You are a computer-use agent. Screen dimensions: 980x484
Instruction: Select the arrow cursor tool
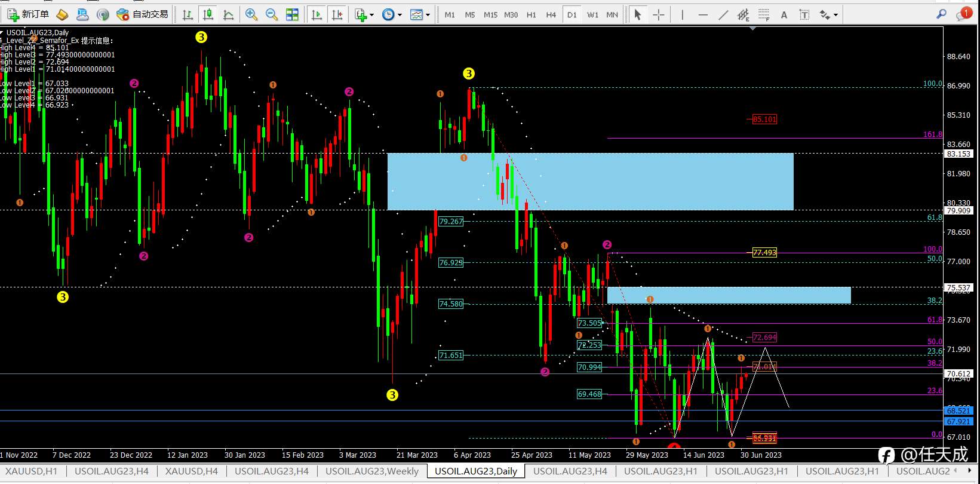[x=638, y=14]
